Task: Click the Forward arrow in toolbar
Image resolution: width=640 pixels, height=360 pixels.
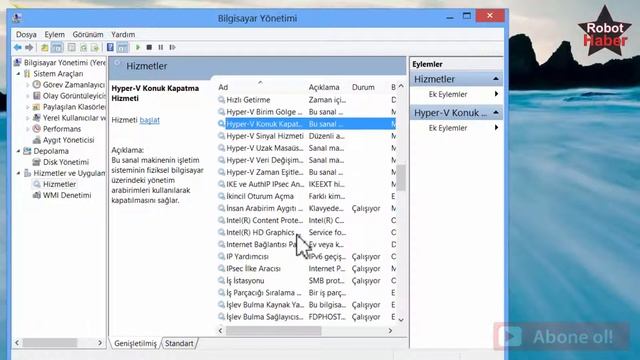Action: coord(29,47)
